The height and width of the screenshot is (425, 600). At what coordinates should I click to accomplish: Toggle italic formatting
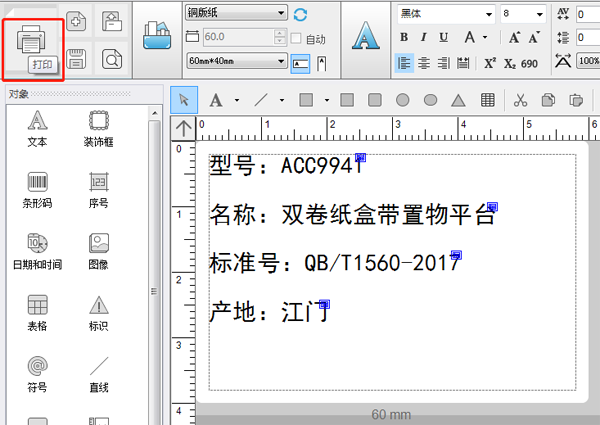click(423, 37)
